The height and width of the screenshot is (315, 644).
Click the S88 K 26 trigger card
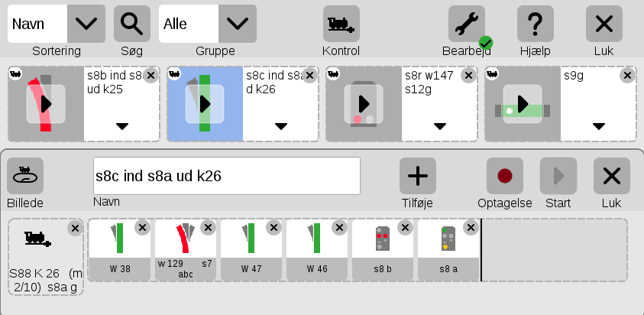[x=46, y=257]
